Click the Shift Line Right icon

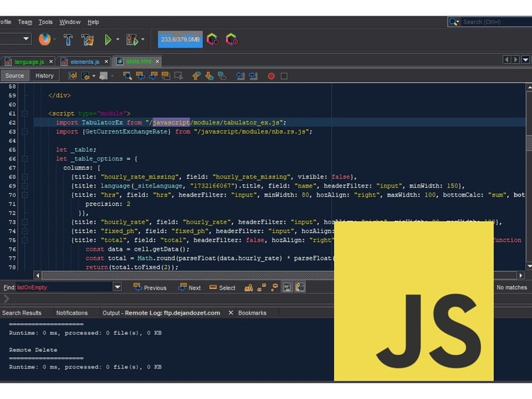tap(253, 76)
